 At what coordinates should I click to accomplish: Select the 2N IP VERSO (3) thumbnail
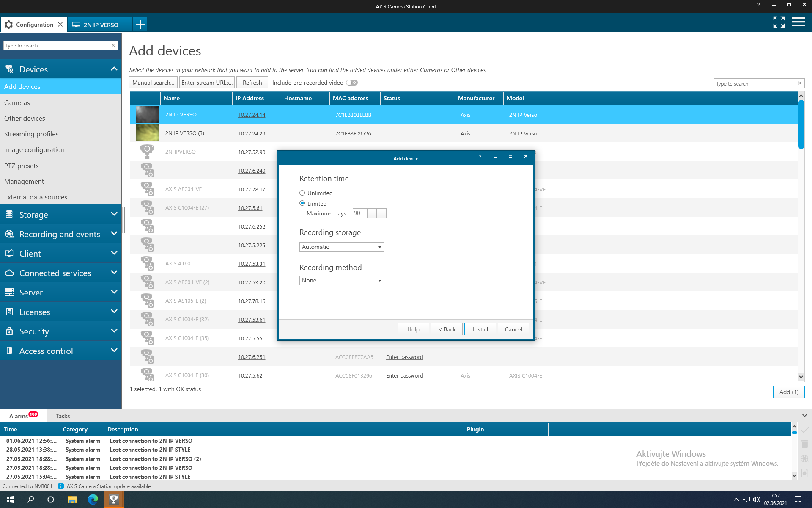coord(147,133)
